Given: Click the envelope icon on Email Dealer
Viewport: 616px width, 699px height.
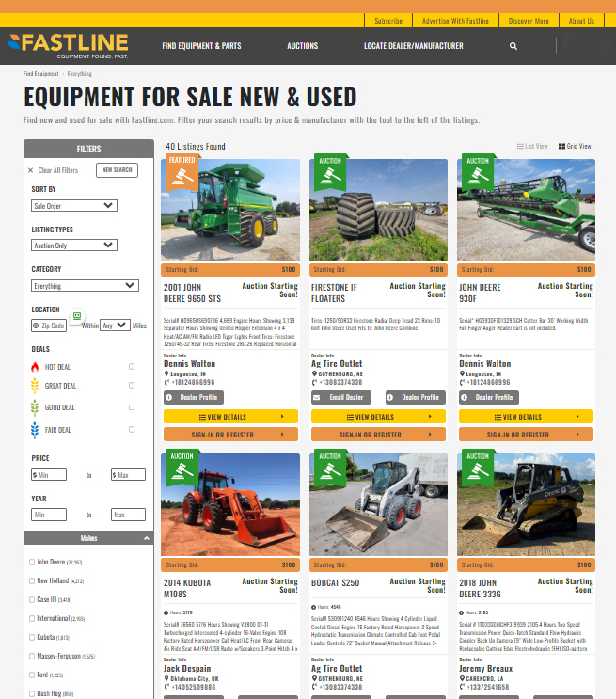Looking at the screenshot, I should pos(317,397).
